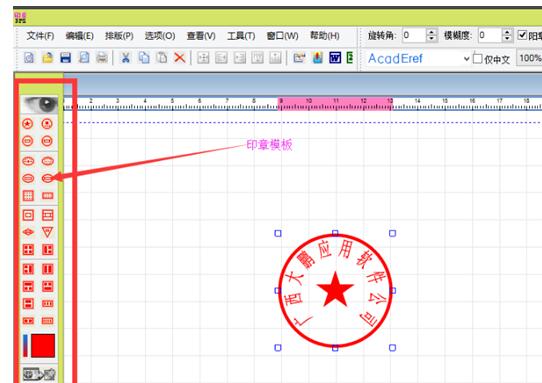Pick the two-by-two four-character square template
The height and width of the screenshot is (383, 542).
28,250
